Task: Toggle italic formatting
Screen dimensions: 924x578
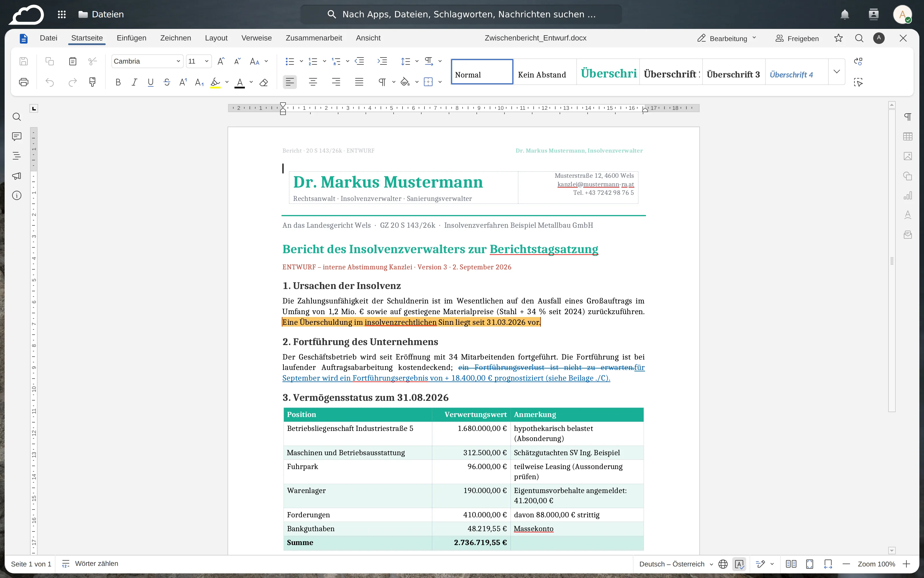Action: pyautogui.click(x=134, y=82)
